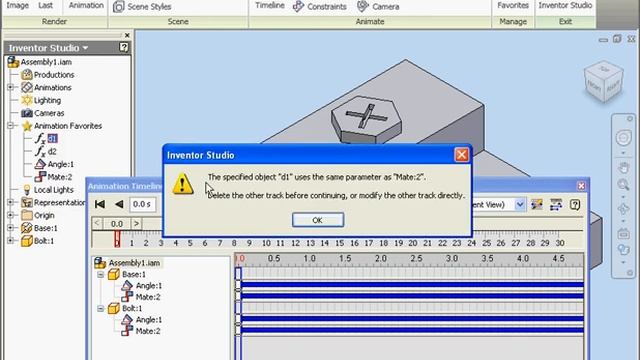
Task: Select the Animations folder icon
Action: [27, 87]
